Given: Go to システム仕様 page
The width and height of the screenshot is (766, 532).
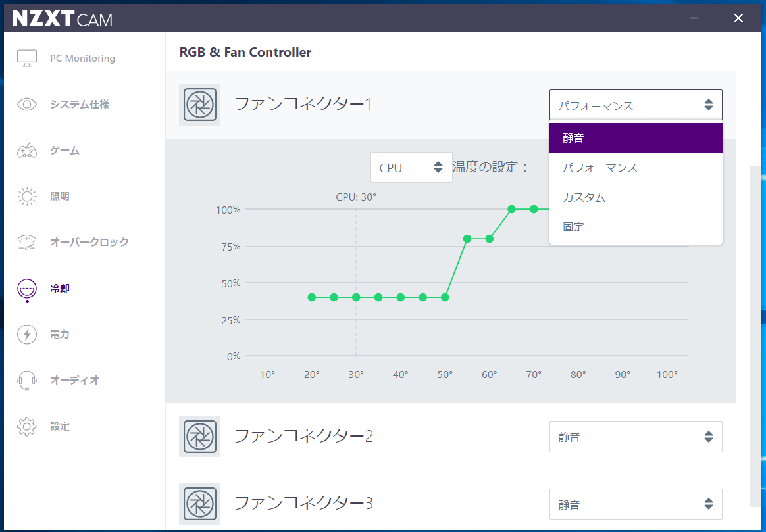Looking at the screenshot, I should tap(80, 104).
